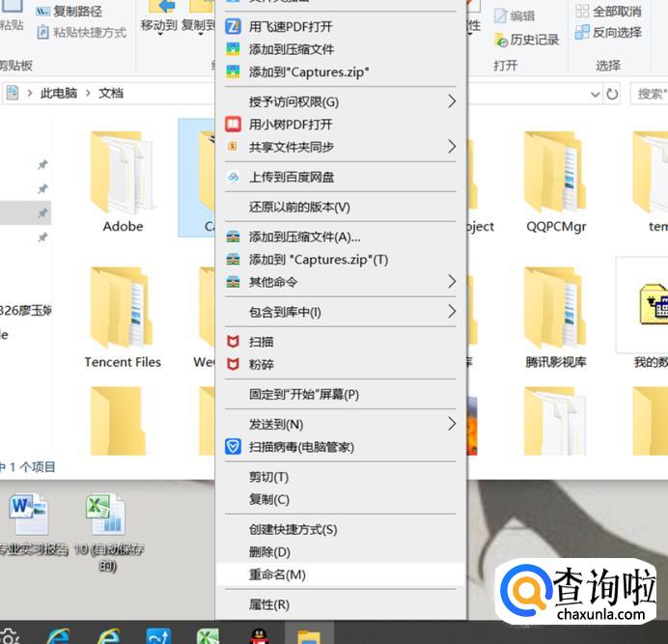The width and height of the screenshot is (668, 644).
Task: Choose 还原以前的版本(V)
Action: (x=341, y=207)
